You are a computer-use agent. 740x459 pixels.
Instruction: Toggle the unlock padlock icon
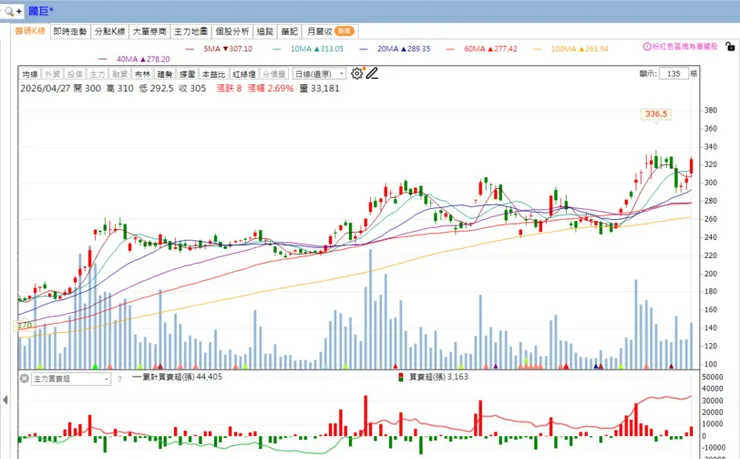(x=730, y=46)
